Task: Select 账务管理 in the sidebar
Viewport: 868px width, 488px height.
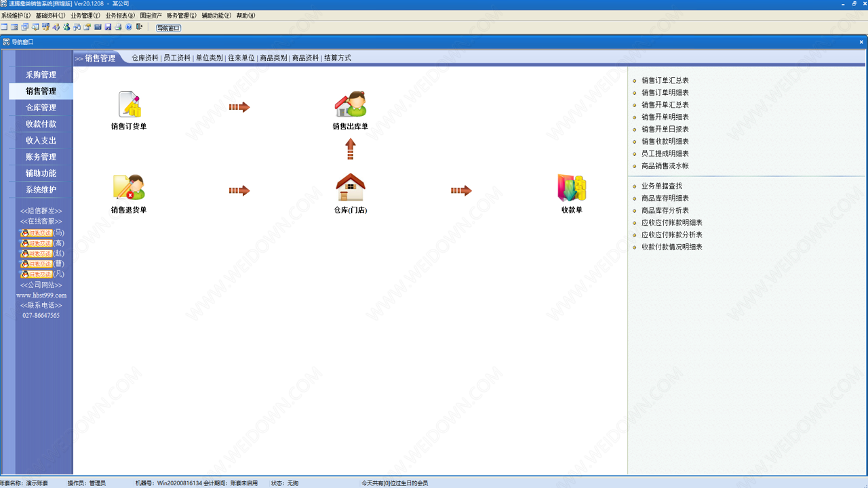Action: (x=41, y=157)
